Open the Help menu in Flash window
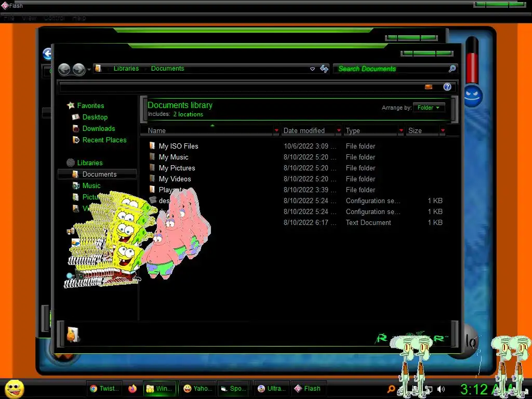Screen dimensions: 532x399 79,18
